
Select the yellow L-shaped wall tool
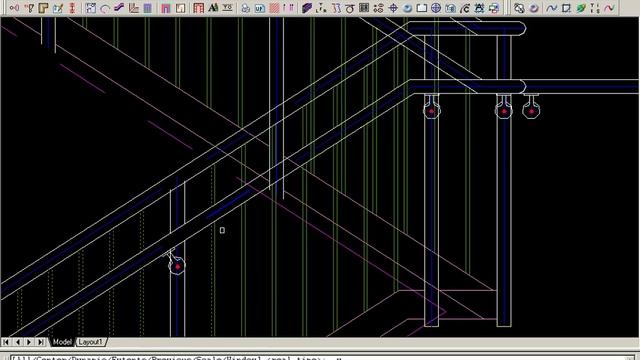pos(43,8)
